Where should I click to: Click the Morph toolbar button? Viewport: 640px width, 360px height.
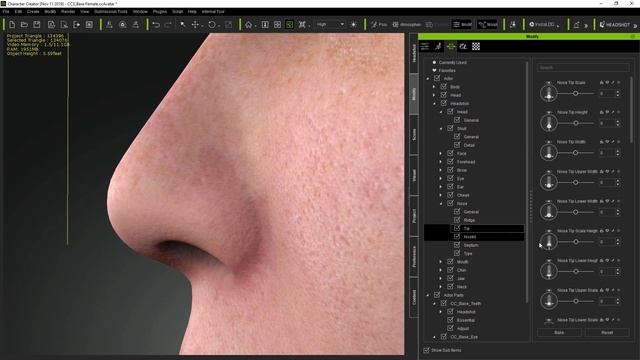tap(488, 24)
